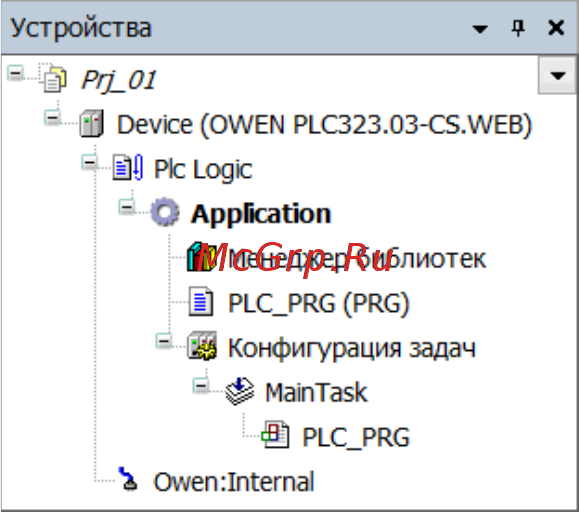The width and height of the screenshot is (579, 512).
Task: Select the Owen:Internal tree entry
Action: (x=234, y=481)
